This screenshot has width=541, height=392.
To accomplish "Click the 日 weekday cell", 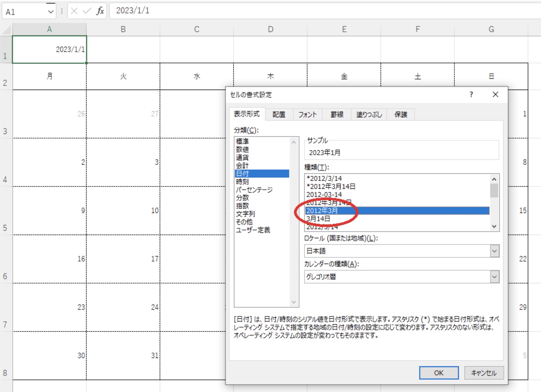I will 491,76.
